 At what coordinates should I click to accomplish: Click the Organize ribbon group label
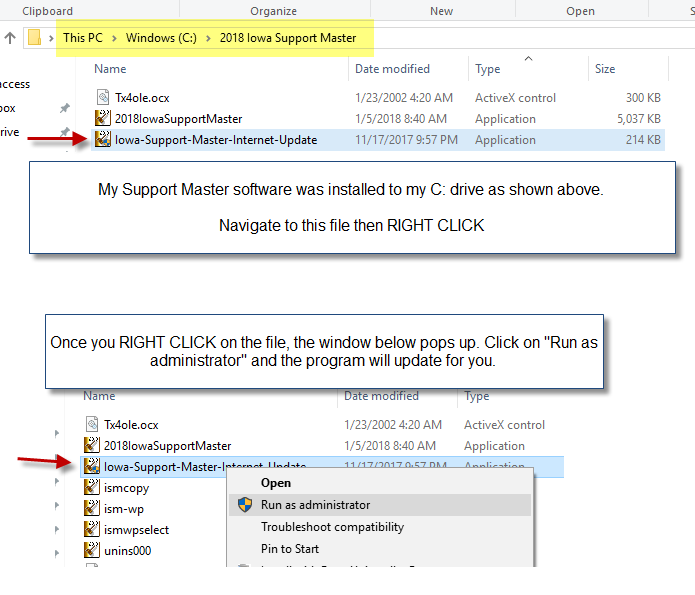coord(273,11)
